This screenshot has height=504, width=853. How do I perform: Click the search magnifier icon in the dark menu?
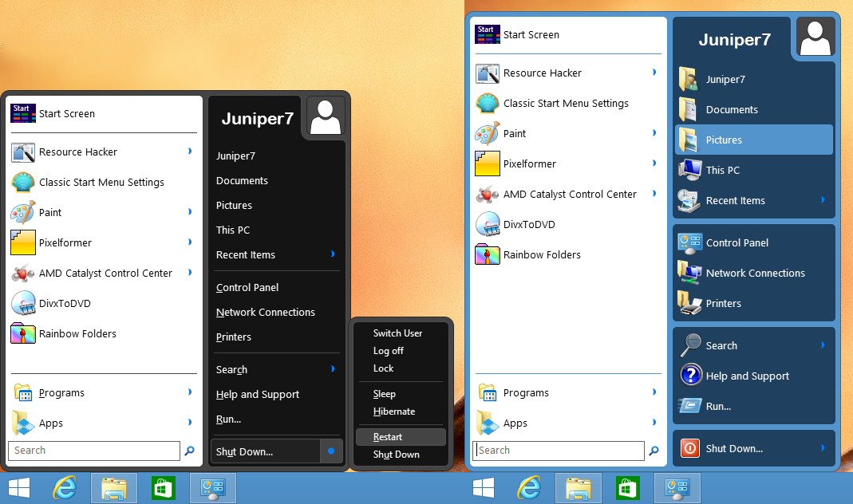[x=189, y=451]
